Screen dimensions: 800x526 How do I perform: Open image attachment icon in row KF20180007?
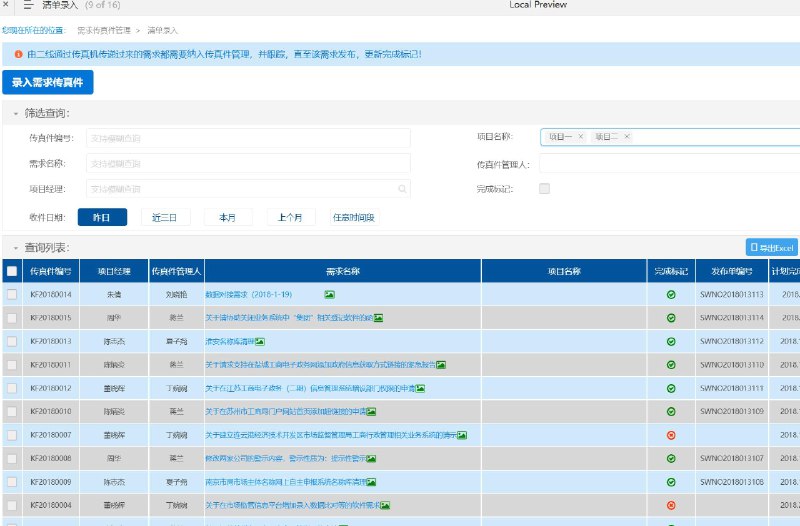pos(462,435)
